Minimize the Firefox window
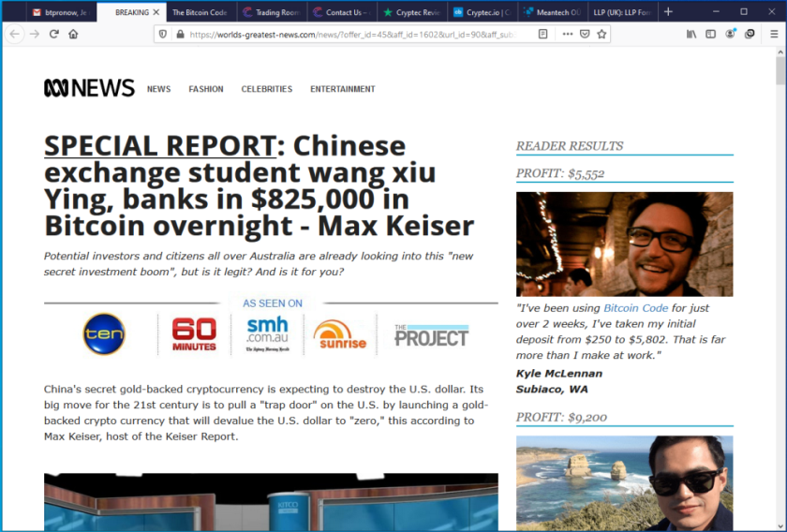The width and height of the screenshot is (787, 532). click(716, 11)
